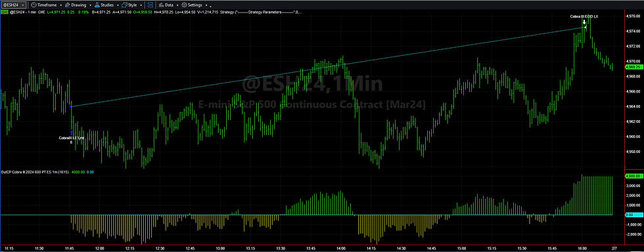Click the Cobra III LE entry marker

[x=72, y=133]
